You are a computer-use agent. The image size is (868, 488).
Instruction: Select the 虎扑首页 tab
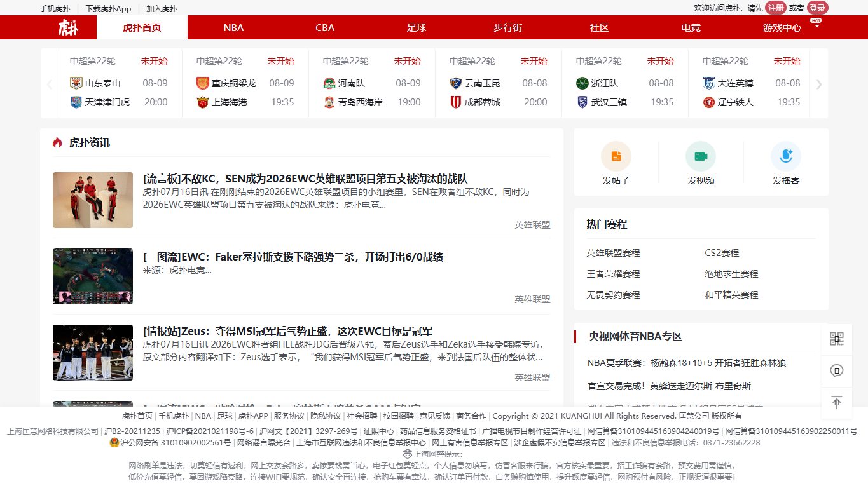tap(142, 27)
